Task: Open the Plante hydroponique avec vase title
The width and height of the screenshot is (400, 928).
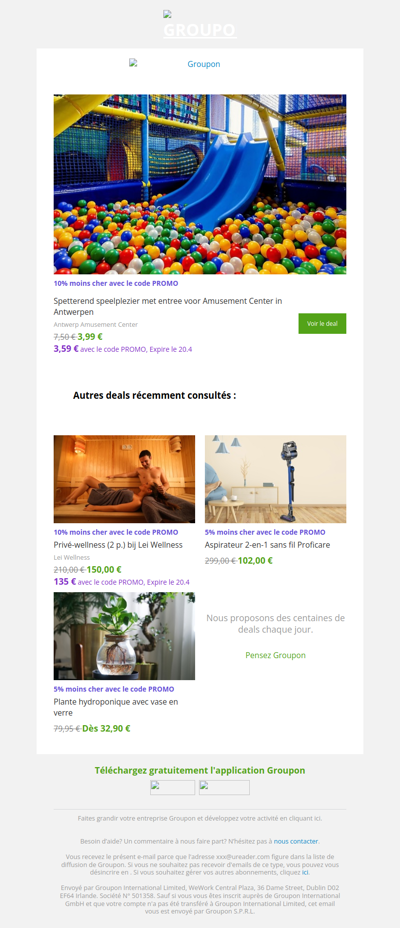Action: 116,707
